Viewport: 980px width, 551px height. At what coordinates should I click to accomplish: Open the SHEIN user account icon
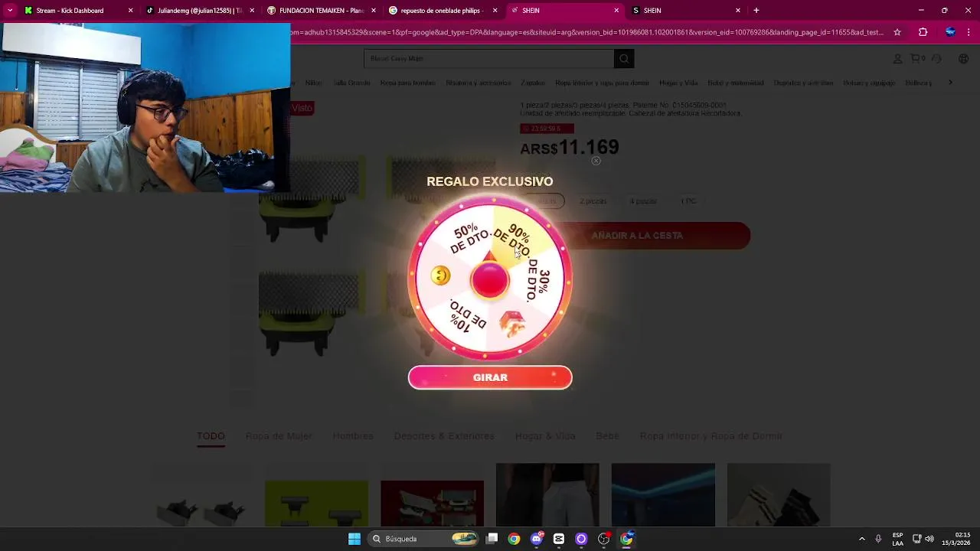[x=897, y=59]
